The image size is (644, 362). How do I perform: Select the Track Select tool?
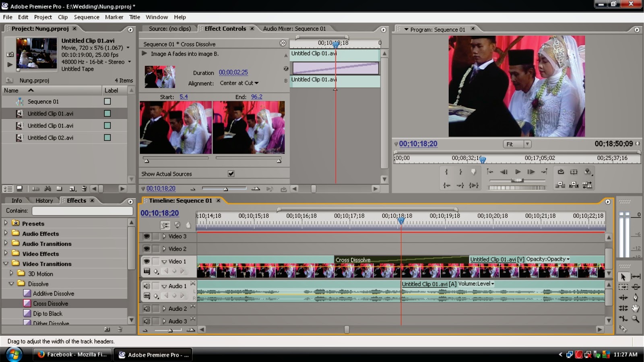623,287
